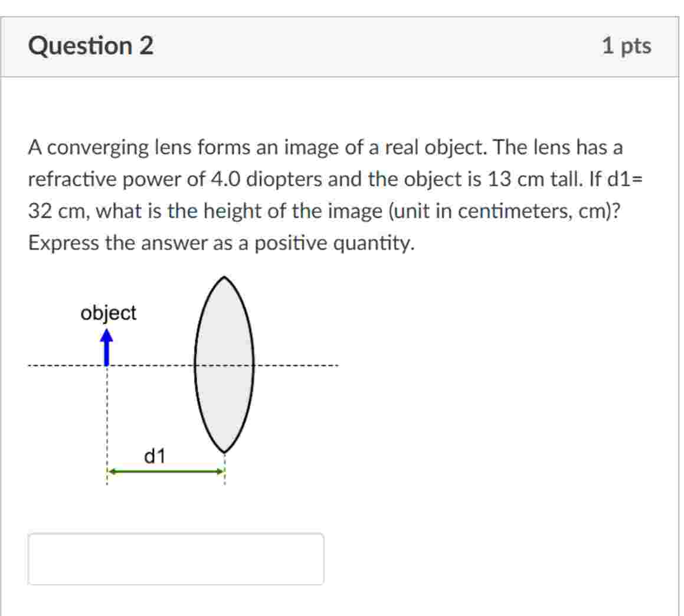Select the question text paragraph
The height and width of the screenshot is (616, 684).
[x=325, y=195]
